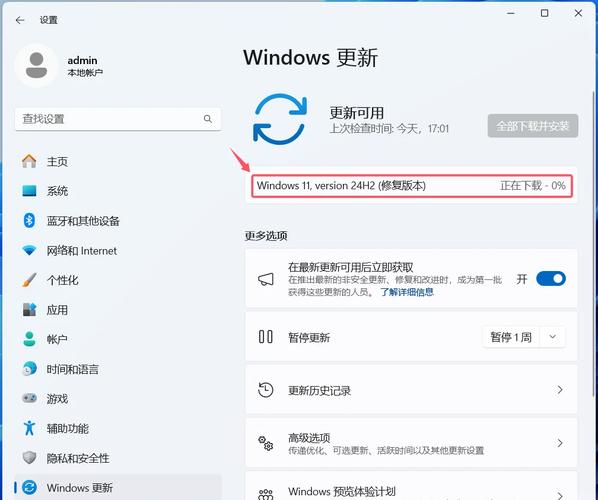The width and height of the screenshot is (598, 500).
Task: Click the pause updates icon
Action: (265, 337)
